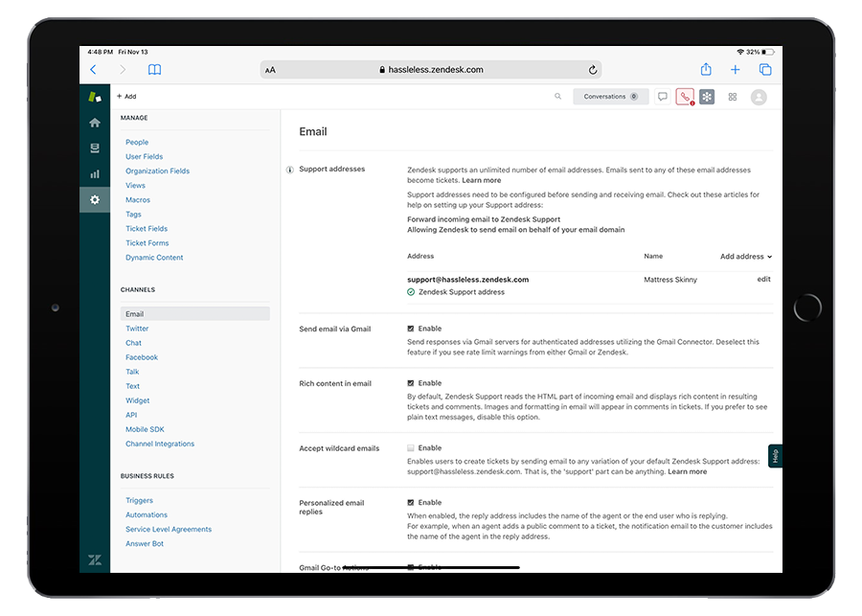The width and height of the screenshot is (862, 616).
Task: Open API channel settings
Action: (x=131, y=415)
